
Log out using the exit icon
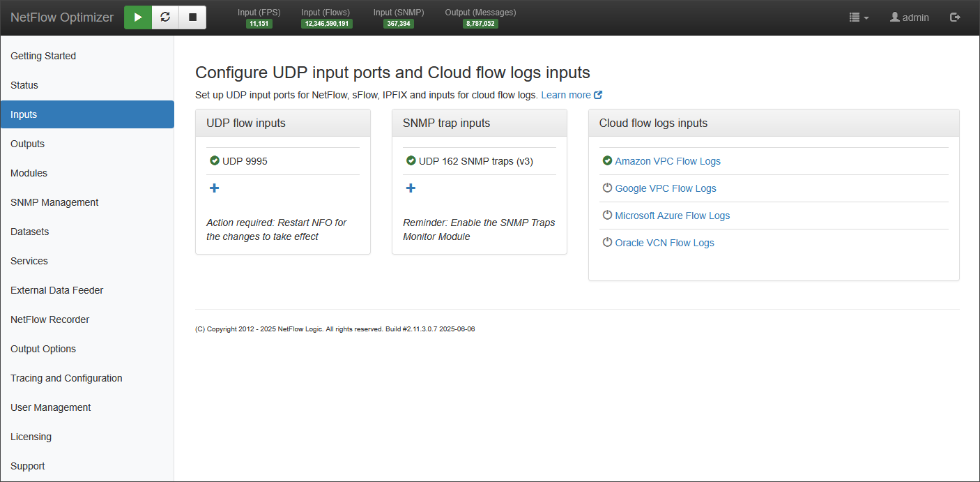[955, 17]
